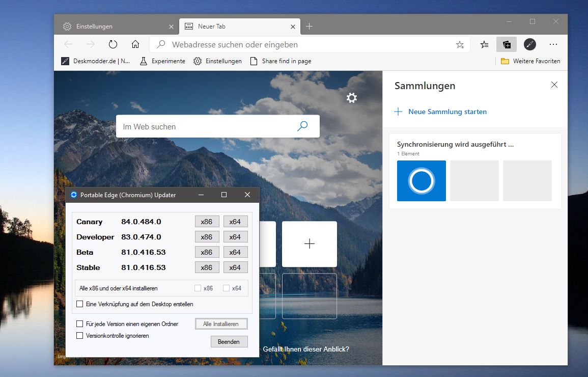Viewport: 588px width, 377px height.
Task: Download Stable x64 build
Action: pyautogui.click(x=235, y=267)
